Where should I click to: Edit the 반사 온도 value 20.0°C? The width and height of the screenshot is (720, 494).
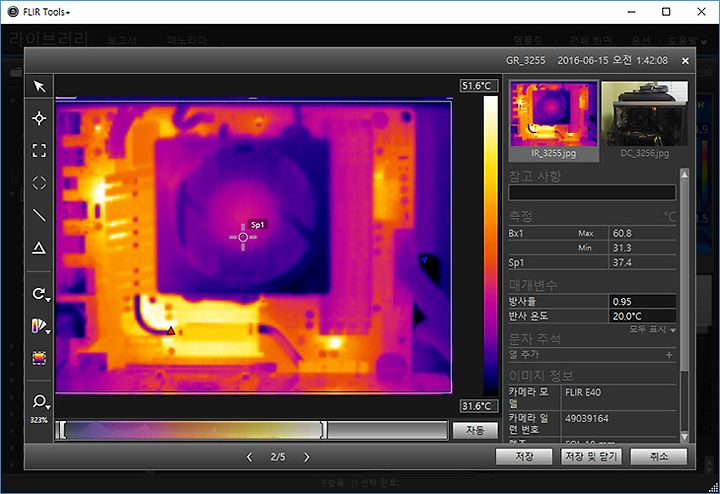coord(642,316)
